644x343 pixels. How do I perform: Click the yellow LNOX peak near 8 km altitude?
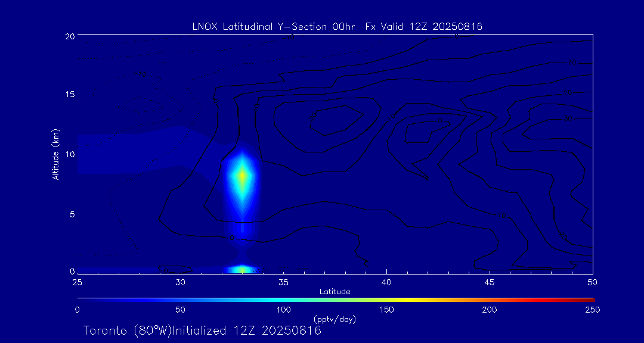[x=242, y=176]
